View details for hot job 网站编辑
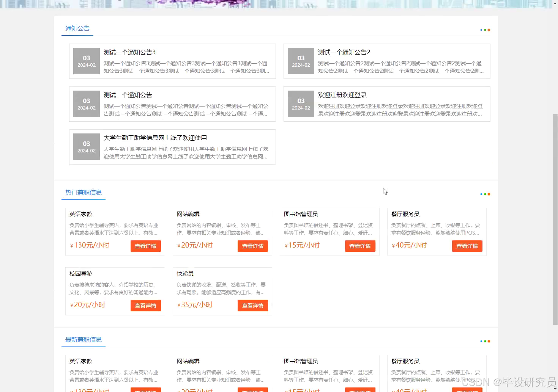Screen dimensions: 558x392 (x=253, y=246)
